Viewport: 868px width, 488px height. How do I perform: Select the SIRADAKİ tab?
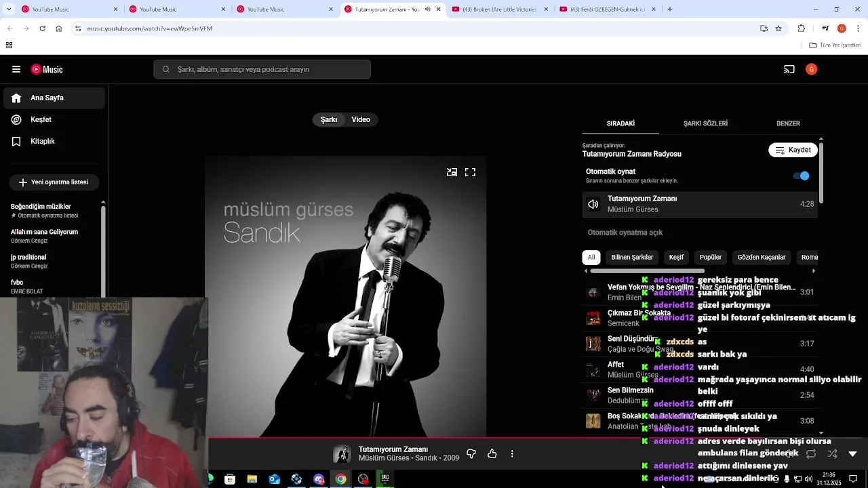point(620,123)
